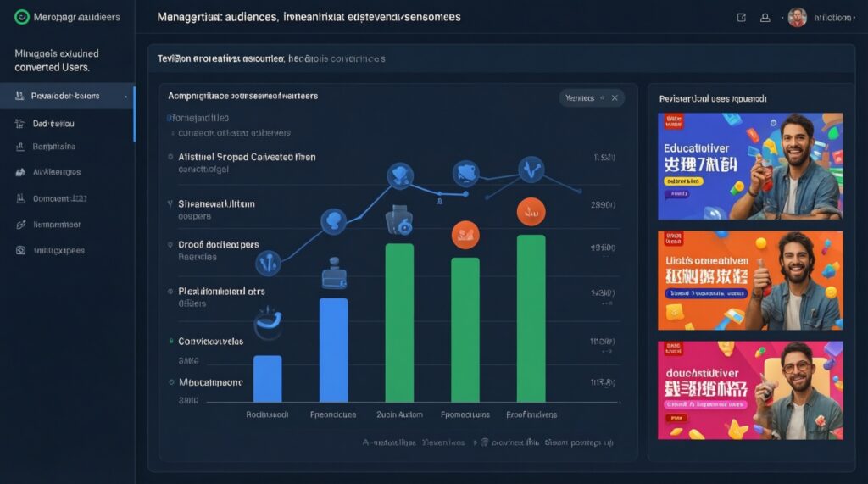
Task: Select the green dot beside "Conviexovales"
Action: [170, 342]
